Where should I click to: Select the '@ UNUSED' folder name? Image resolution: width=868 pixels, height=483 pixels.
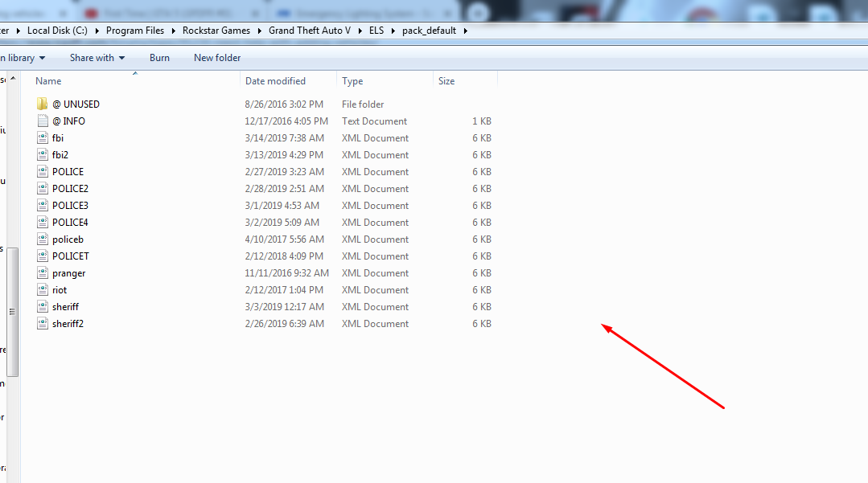pos(76,104)
